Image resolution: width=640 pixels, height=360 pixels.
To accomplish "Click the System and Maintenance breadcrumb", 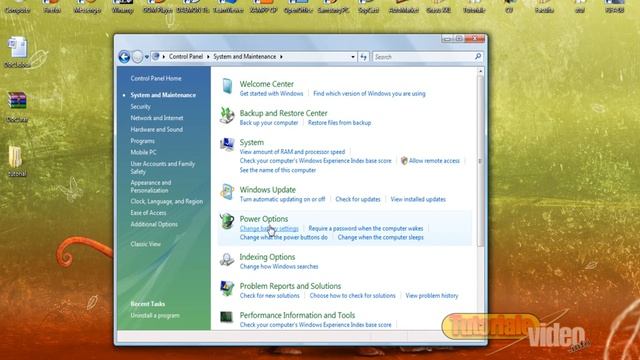I will tap(244, 56).
